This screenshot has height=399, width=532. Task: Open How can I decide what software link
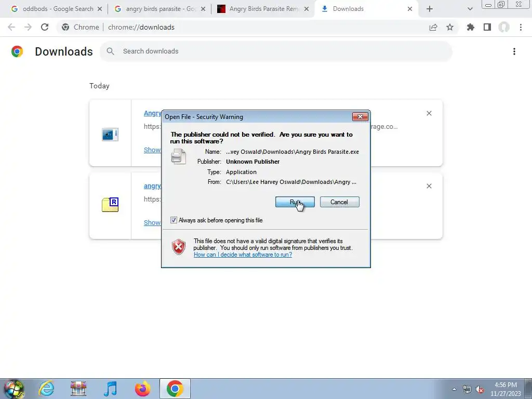click(x=243, y=255)
